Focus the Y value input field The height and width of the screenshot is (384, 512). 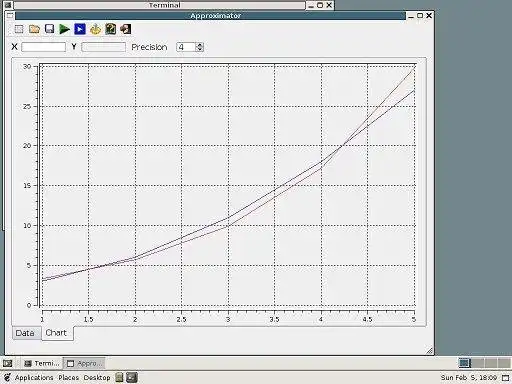(103, 47)
